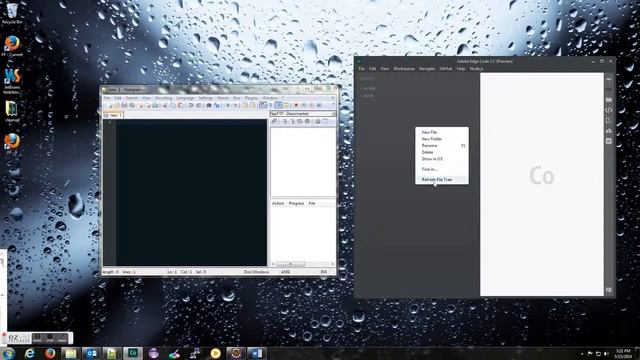This screenshot has height=360, width=640.
Task: Click the code brackets icon in Edge Code sidebar
Action: [x=609, y=110]
